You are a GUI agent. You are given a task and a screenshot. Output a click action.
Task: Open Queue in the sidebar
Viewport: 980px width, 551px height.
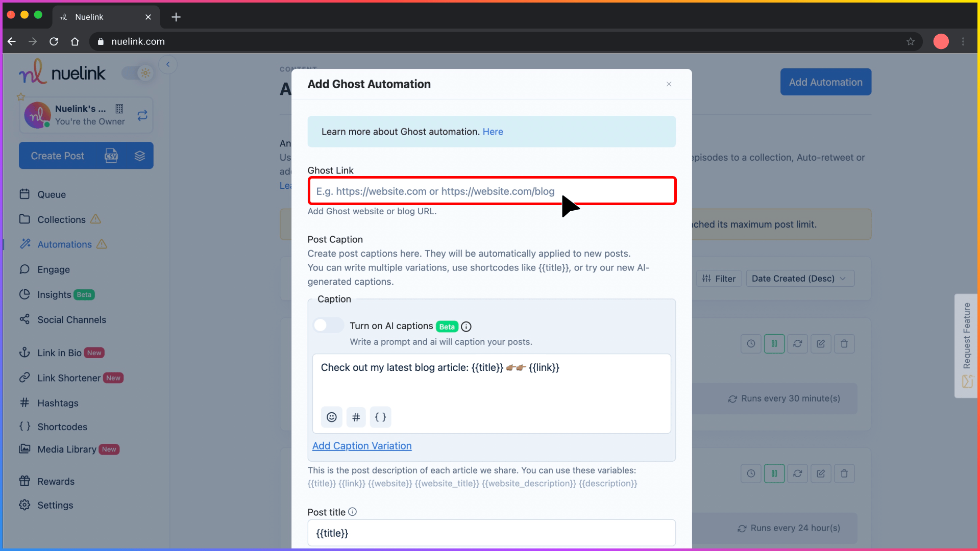[x=51, y=194]
